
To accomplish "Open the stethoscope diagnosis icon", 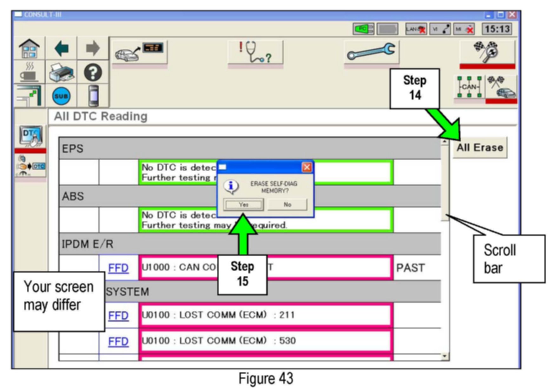I will pyautogui.click(x=255, y=52).
